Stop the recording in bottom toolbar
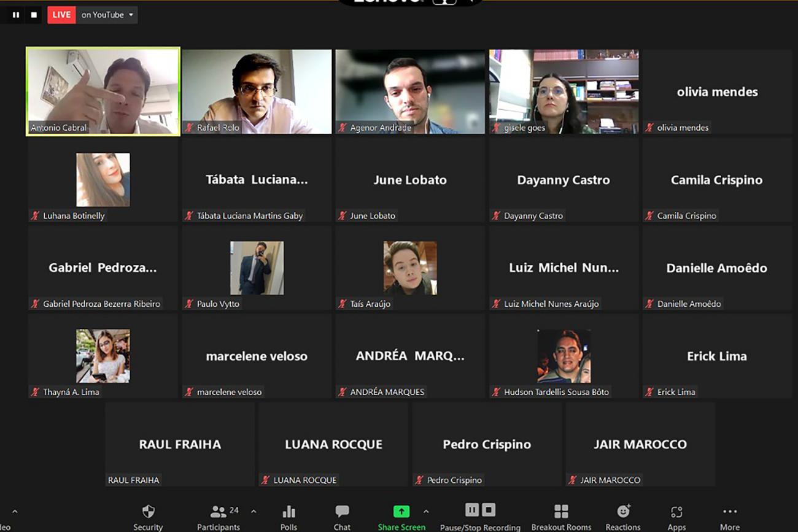This screenshot has height=532, width=798. point(488,510)
